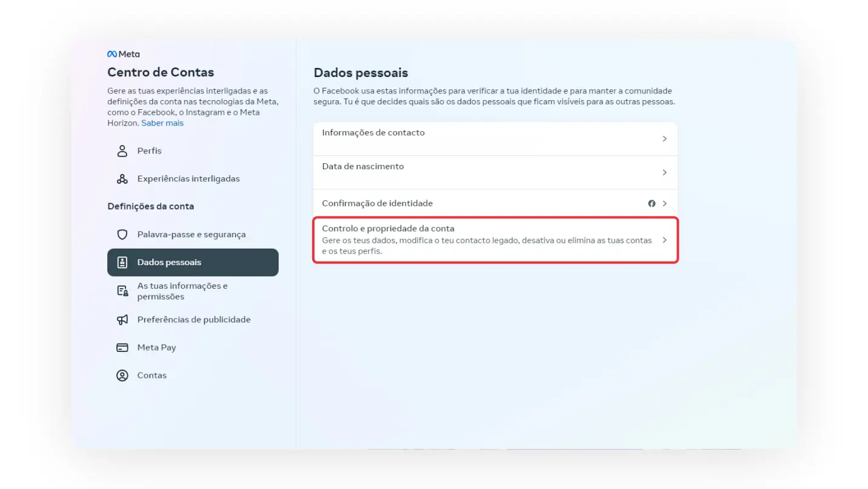Viewport: 868px width, 489px height.
Task: Expand Confirmação de identidade with the arrow
Action: point(664,203)
